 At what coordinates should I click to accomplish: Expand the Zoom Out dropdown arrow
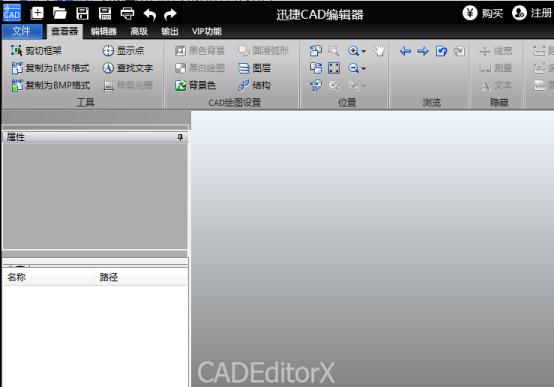(363, 69)
